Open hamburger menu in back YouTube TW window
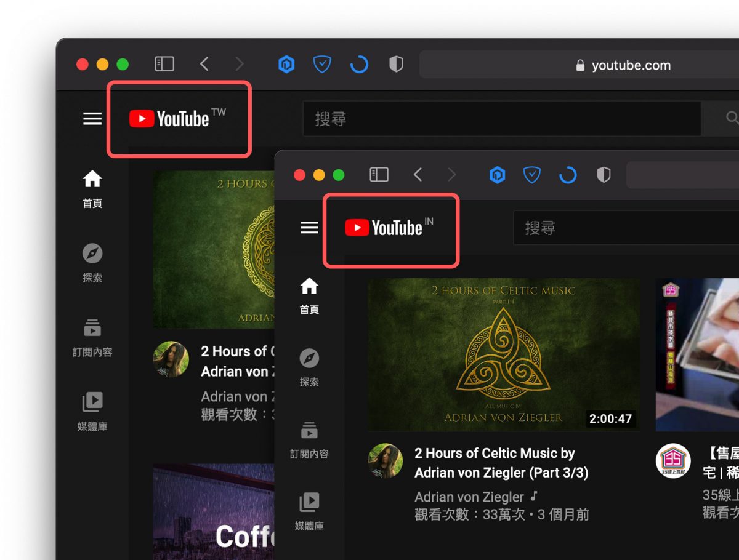This screenshot has width=739, height=560. (92, 119)
